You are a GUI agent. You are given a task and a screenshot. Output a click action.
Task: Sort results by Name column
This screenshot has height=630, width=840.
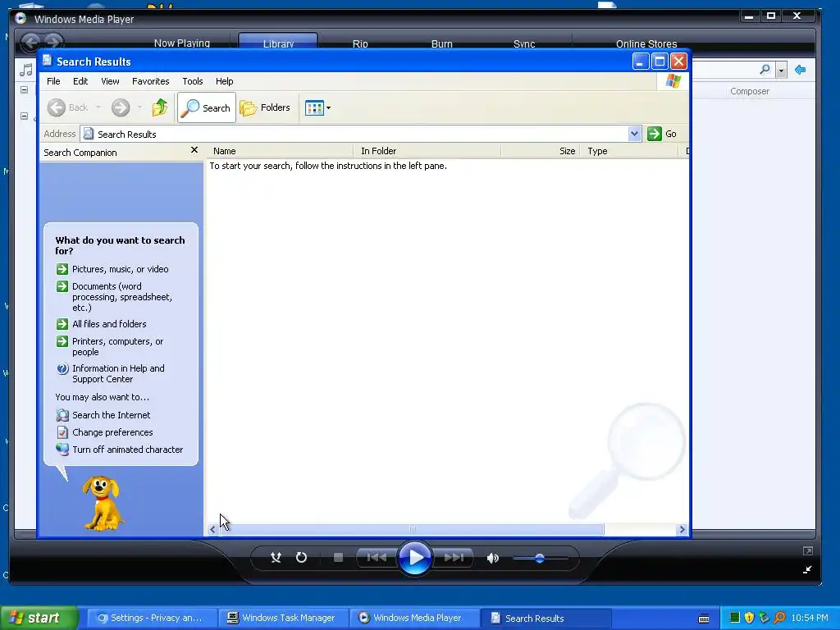(x=281, y=151)
